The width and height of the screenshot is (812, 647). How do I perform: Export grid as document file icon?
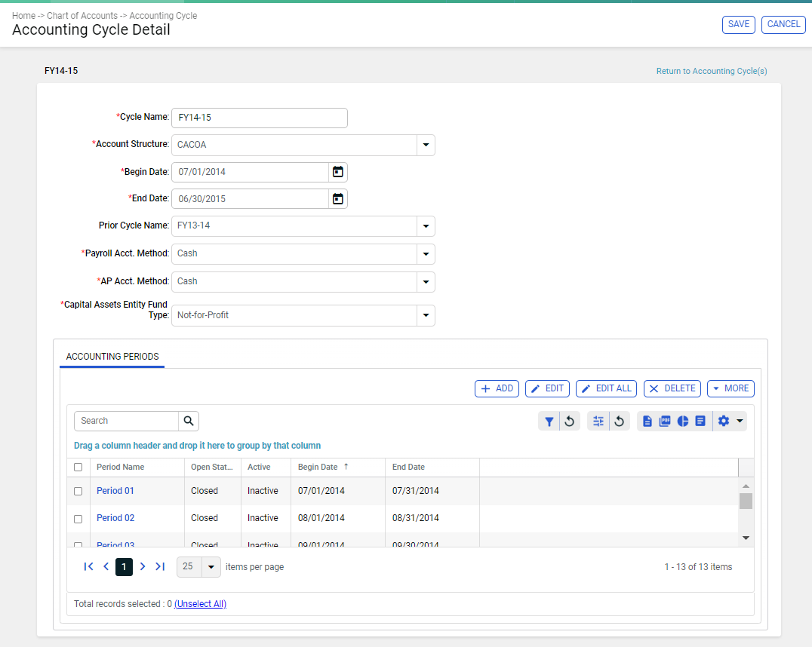click(647, 422)
